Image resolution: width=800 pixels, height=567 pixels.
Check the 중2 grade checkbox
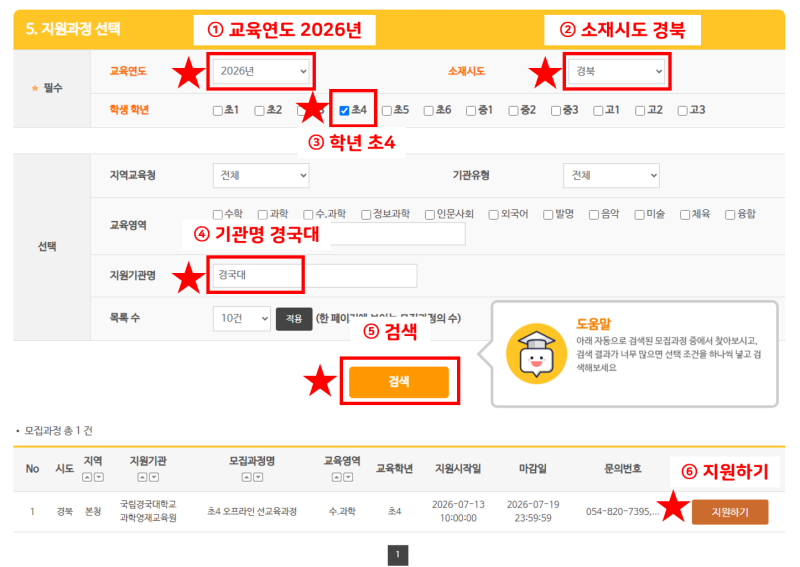pyautogui.click(x=514, y=111)
